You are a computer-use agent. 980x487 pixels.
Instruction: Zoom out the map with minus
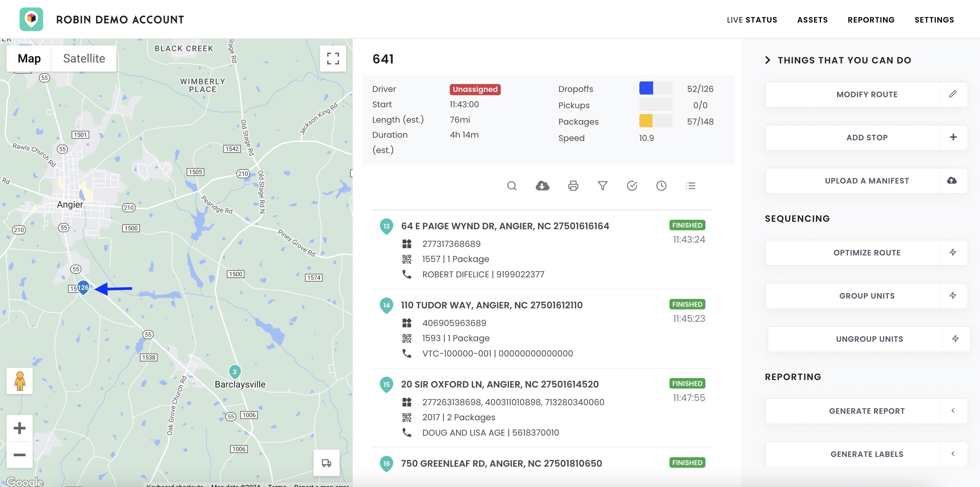pos(19,455)
